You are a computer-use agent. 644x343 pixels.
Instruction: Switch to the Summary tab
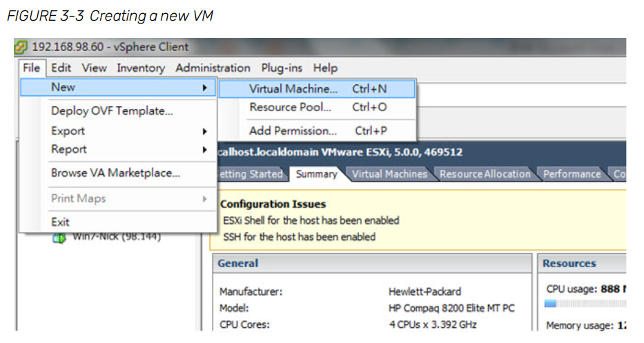click(316, 174)
